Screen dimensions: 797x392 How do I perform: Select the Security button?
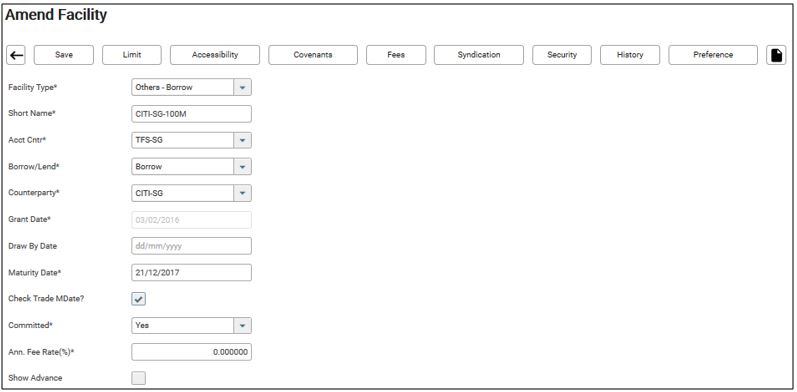[562, 55]
